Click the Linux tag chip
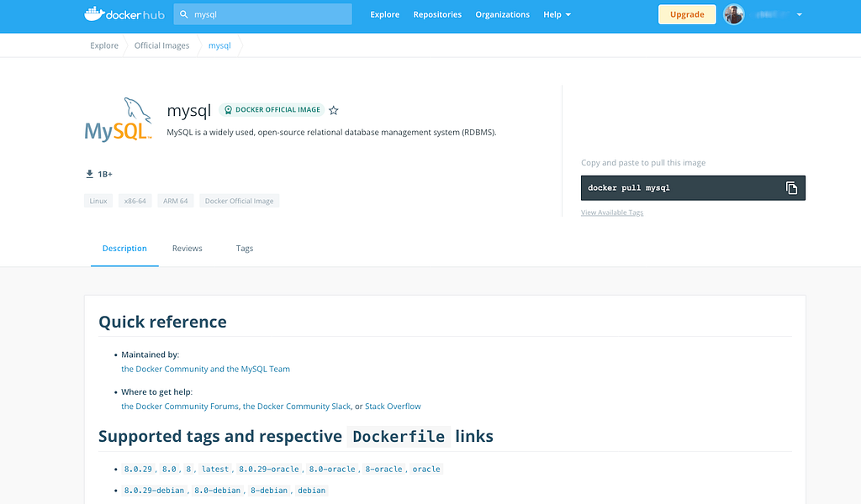Viewport: 861px width, 504px height. (98, 201)
